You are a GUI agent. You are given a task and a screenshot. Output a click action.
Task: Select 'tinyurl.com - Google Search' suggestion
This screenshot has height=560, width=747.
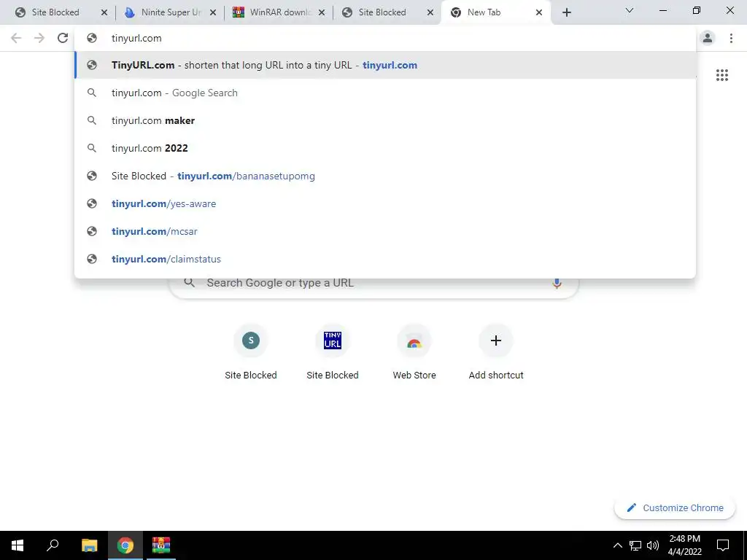pos(385,93)
